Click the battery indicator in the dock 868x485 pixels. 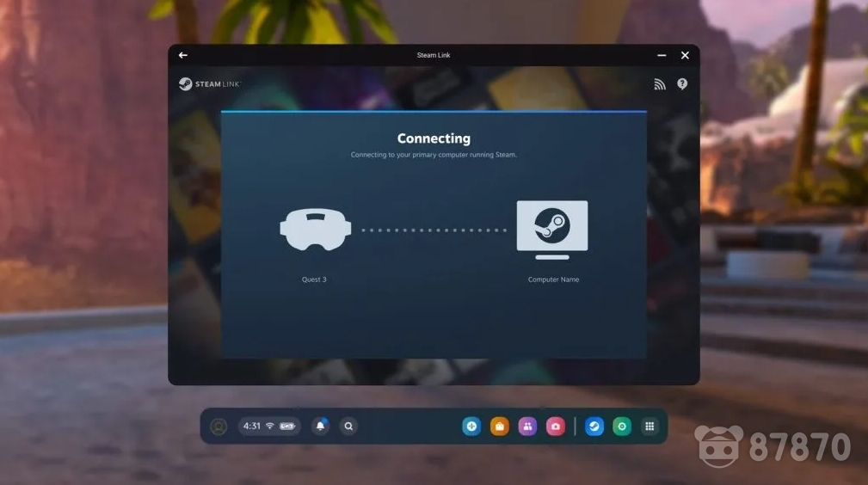point(287,426)
